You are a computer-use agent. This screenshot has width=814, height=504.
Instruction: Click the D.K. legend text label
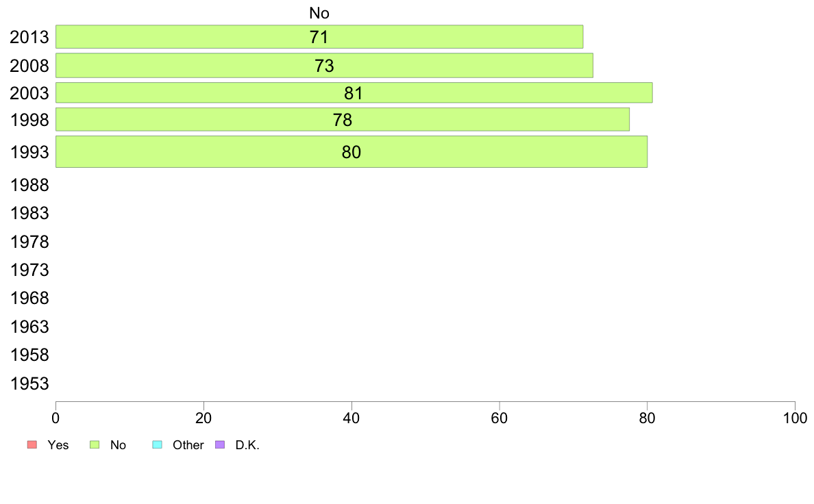point(247,445)
